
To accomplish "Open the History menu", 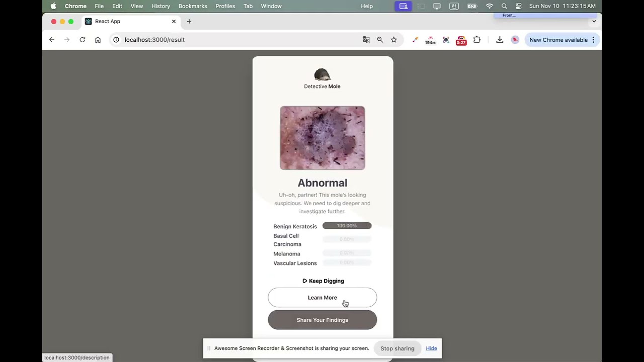I will tap(160, 6).
